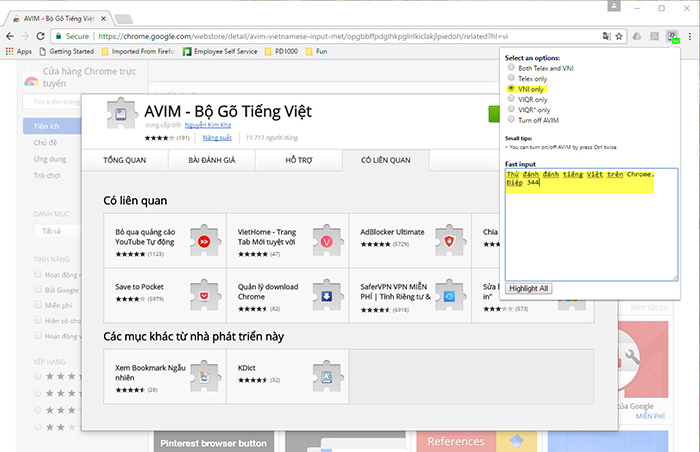
Task: Select Both Telex and VNI option
Action: [x=511, y=67]
